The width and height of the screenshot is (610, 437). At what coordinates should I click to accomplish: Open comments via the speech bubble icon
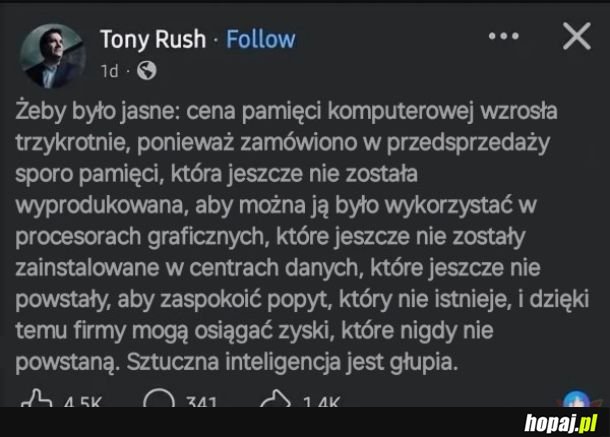157,401
